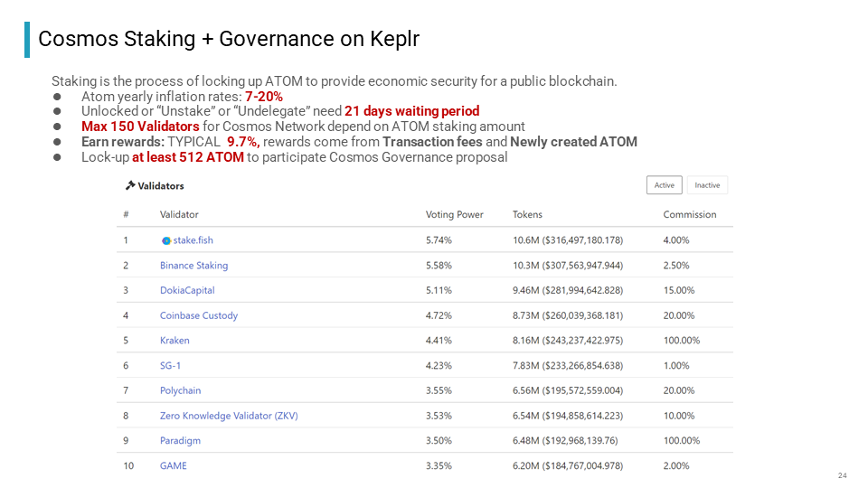Select voting power value 4.23%
The image size is (868, 488).
pyautogui.click(x=439, y=366)
